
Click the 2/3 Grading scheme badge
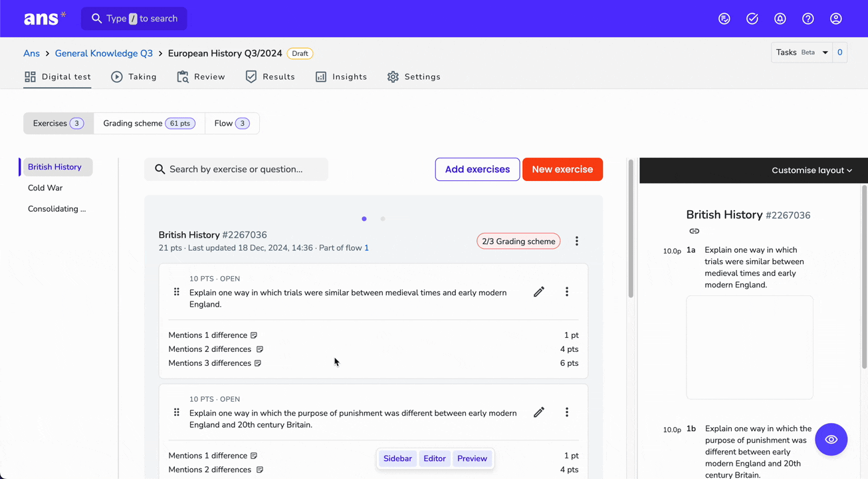518,241
